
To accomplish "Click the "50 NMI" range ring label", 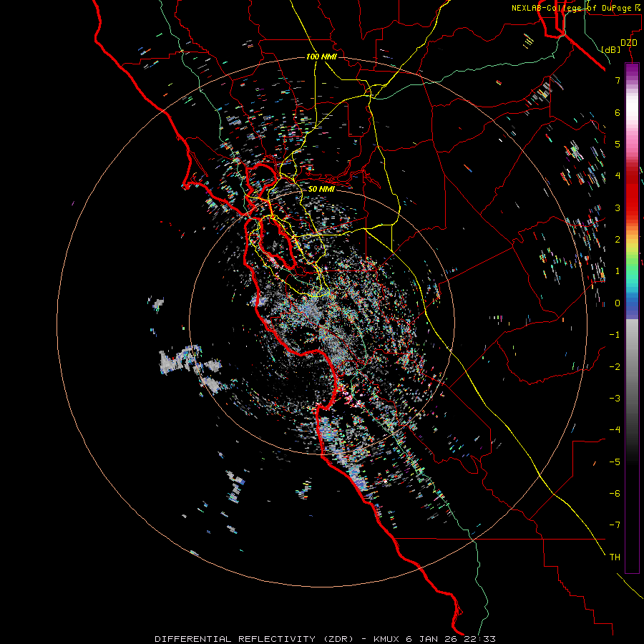I will tap(321, 189).
